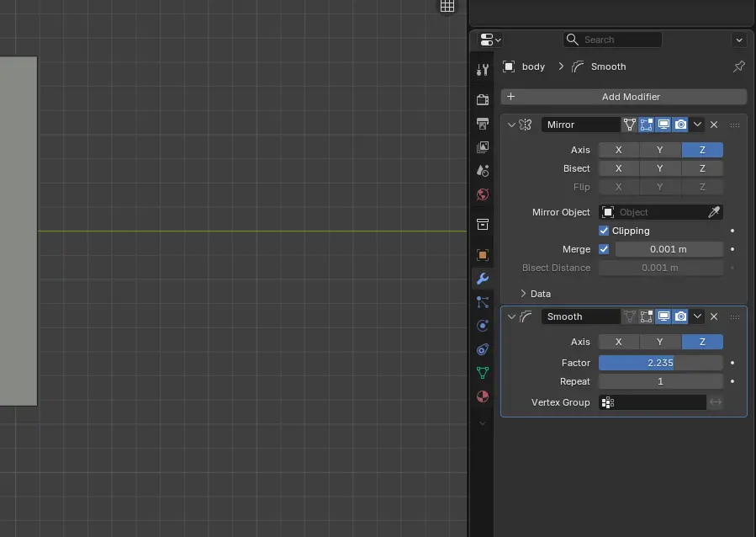The width and height of the screenshot is (756, 537).
Task: Uncheck the Clipping checkbox
Action: [604, 230]
